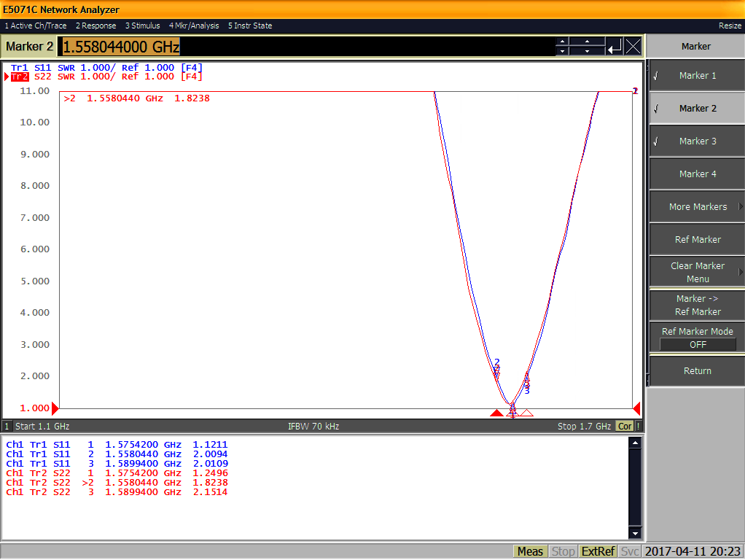Toggle the Marker 3 softkey
Screen dimensions: 745x560
click(697, 141)
